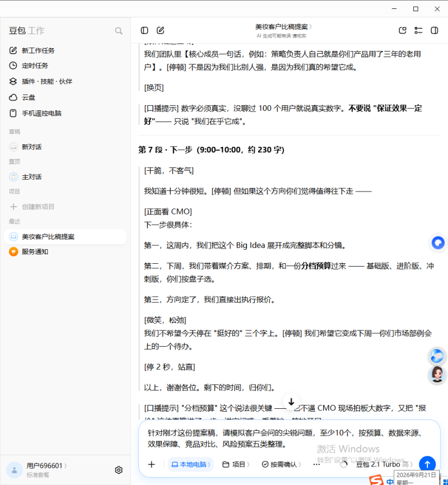Click the AI 生成可能有误 请核实 notice
The height and width of the screenshot is (485, 448).
[281, 36]
